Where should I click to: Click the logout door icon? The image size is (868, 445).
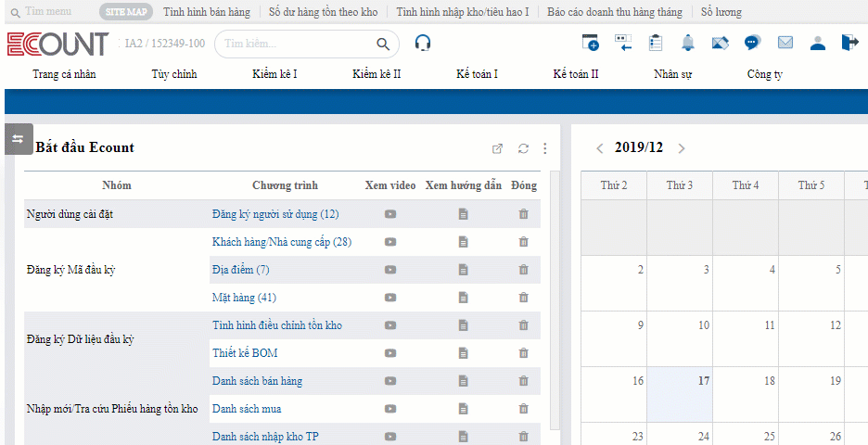(x=849, y=43)
